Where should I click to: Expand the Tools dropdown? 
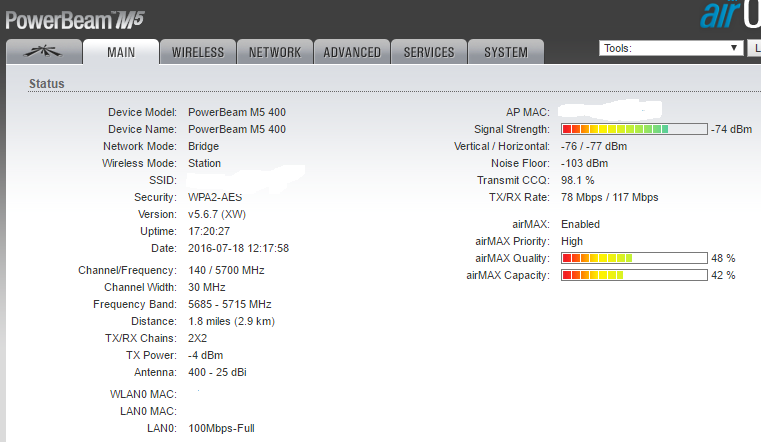(x=671, y=48)
